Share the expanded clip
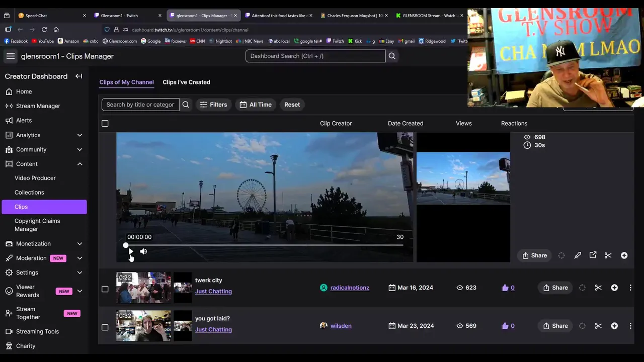Viewport: 644px width, 362px height. (x=534, y=255)
